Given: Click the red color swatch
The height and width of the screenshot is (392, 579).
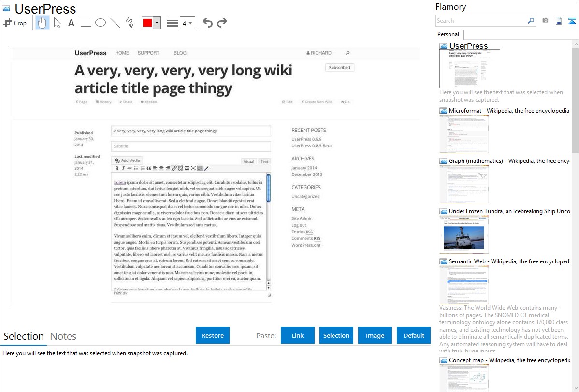Looking at the screenshot, I should click(147, 23).
